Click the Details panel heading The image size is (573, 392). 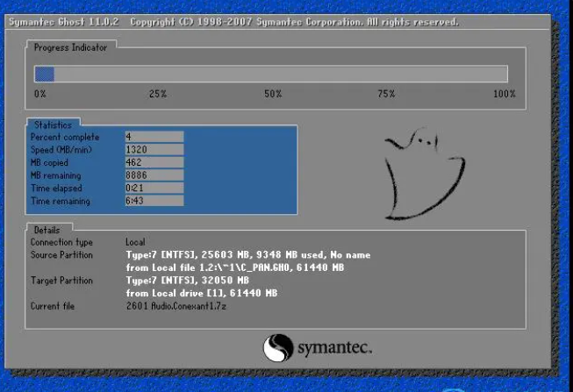tap(47, 230)
